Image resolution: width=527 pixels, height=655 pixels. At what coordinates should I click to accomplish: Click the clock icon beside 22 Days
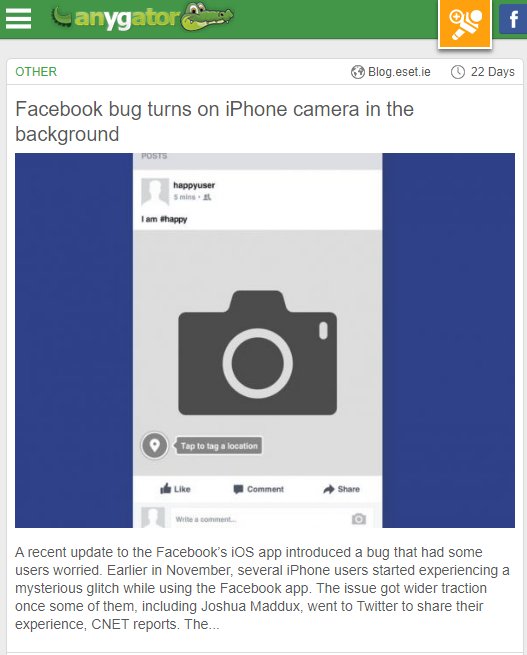pyautogui.click(x=458, y=72)
